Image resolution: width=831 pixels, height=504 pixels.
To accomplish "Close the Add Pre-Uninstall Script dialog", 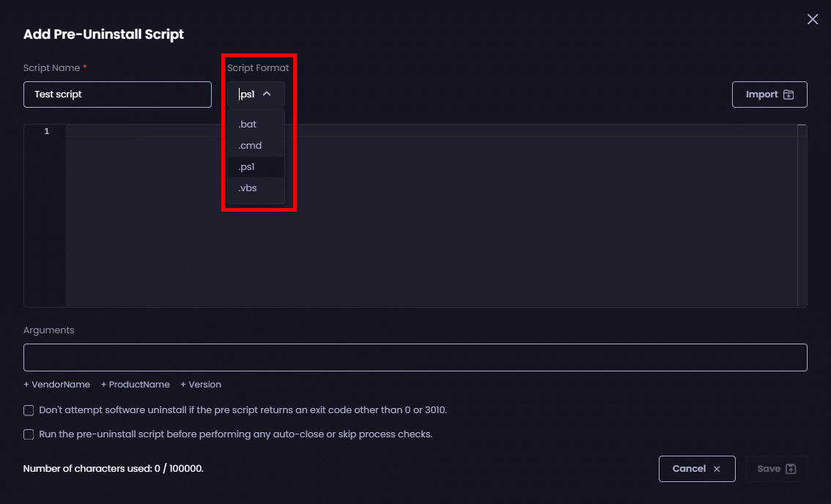I will click(x=812, y=20).
